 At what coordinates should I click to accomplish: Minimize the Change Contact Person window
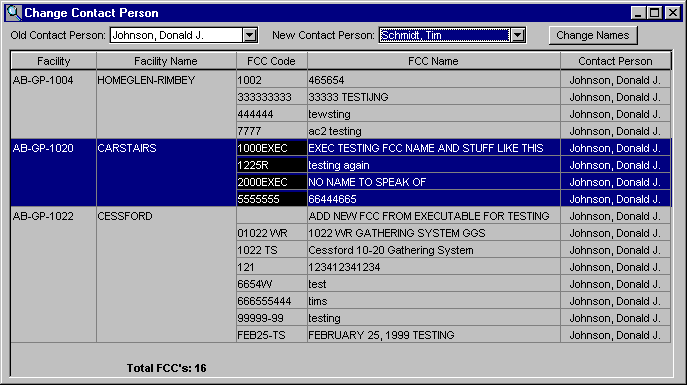click(x=638, y=13)
